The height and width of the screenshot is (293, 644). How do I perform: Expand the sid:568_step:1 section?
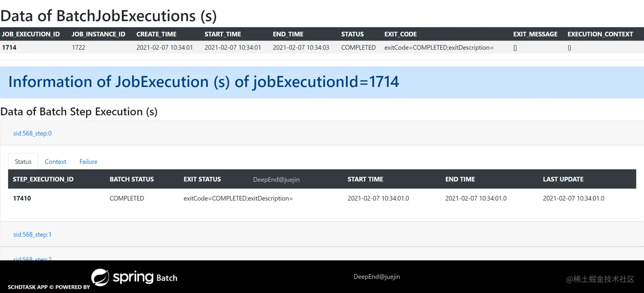tap(32, 234)
